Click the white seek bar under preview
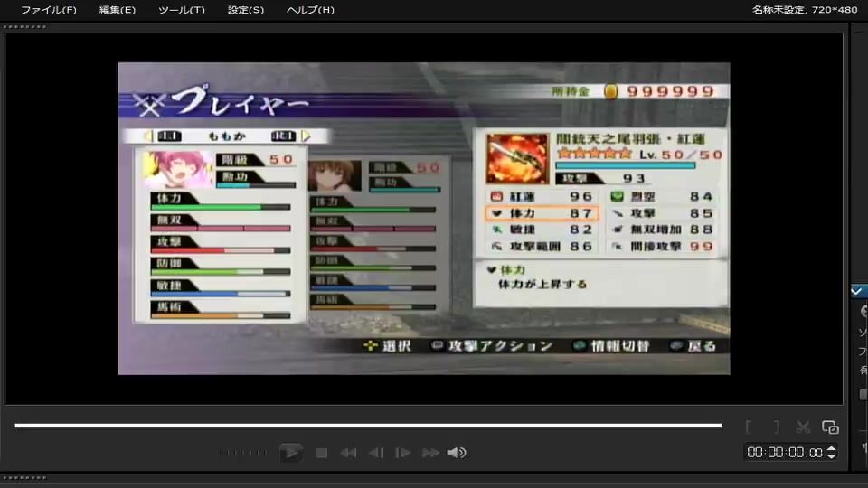This screenshot has width=868, height=488. [368, 426]
